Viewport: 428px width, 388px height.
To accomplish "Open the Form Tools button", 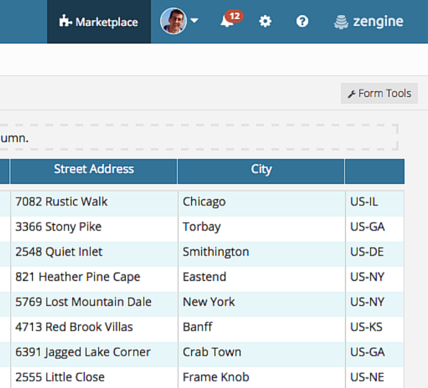I will (379, 93).
